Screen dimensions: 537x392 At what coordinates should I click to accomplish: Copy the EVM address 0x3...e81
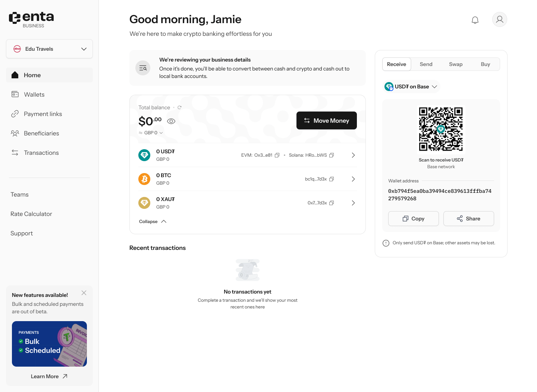[x=277, y=155]
